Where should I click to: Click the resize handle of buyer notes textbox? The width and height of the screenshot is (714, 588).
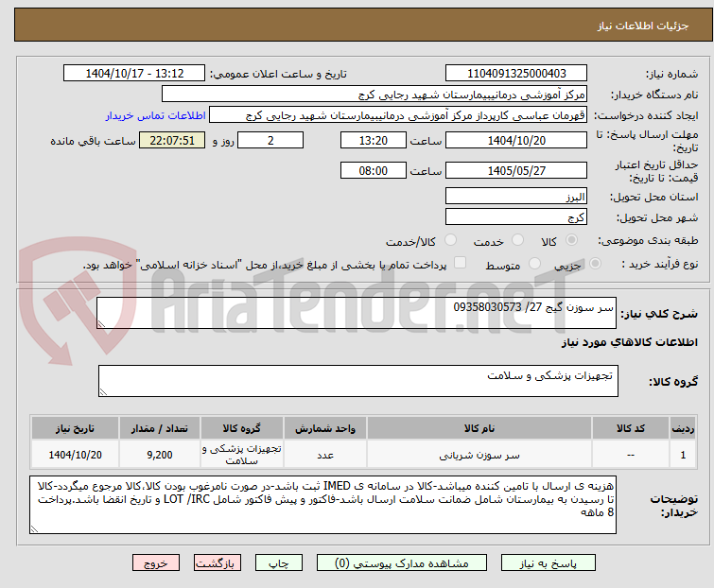click(34, 529)
